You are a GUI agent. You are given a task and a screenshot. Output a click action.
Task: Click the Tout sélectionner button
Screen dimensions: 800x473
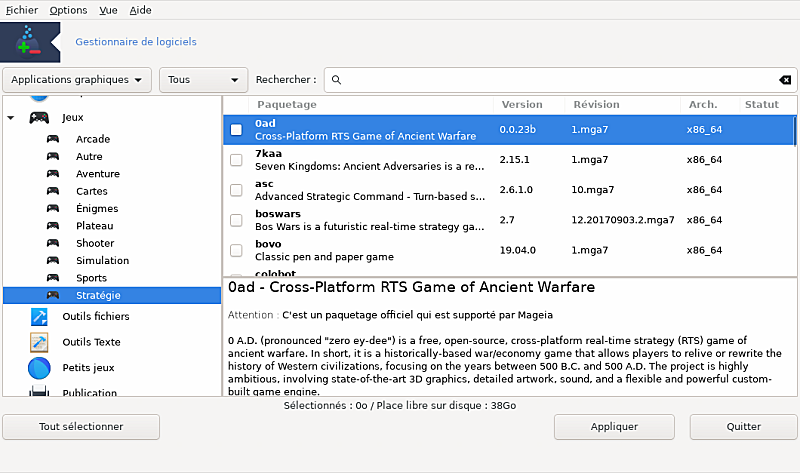[81, 427]
